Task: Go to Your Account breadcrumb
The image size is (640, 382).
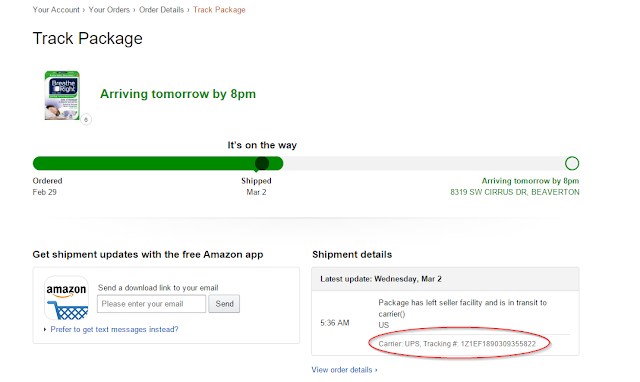Action: 56,10
